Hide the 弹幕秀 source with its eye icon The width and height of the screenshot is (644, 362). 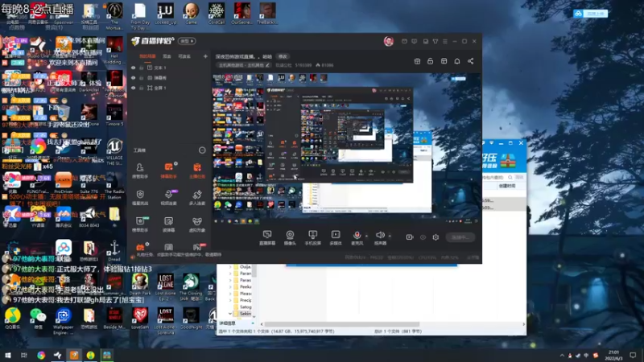[x=133, y=77]
